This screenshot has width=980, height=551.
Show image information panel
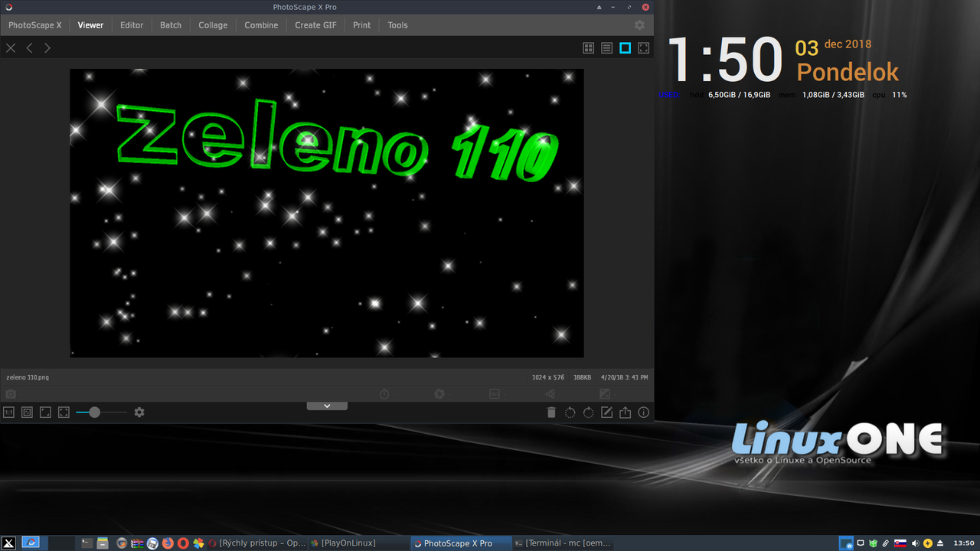(x=644, y=412)
